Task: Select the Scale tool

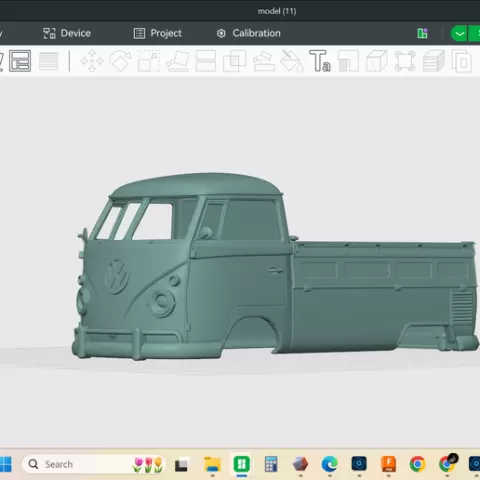Action: pyautogui.click(x=149, y=61)
